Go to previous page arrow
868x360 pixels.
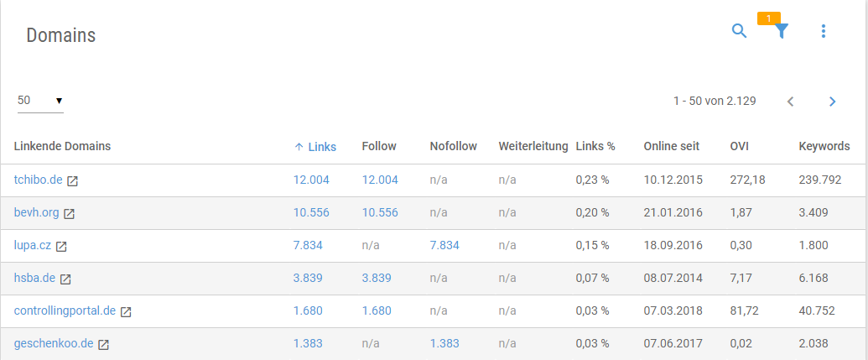click(x=791, y=102)
